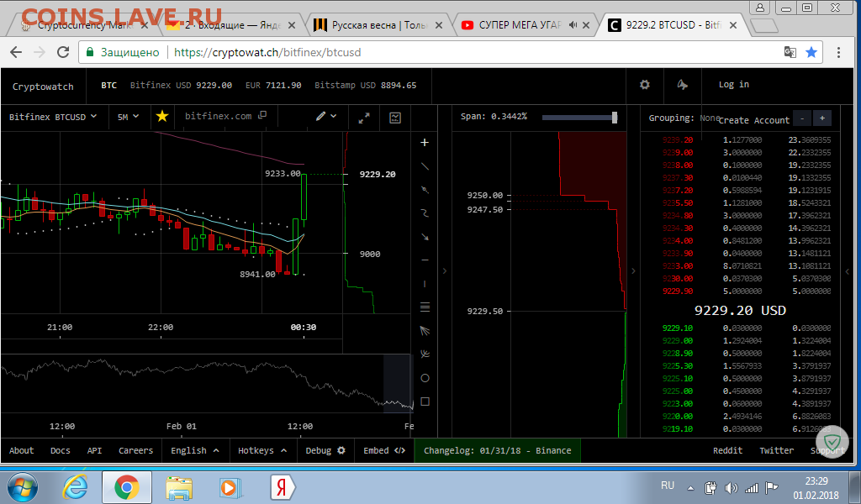
Task: Reload the cryptowat.ch page
Action: [x=63, y=52]
